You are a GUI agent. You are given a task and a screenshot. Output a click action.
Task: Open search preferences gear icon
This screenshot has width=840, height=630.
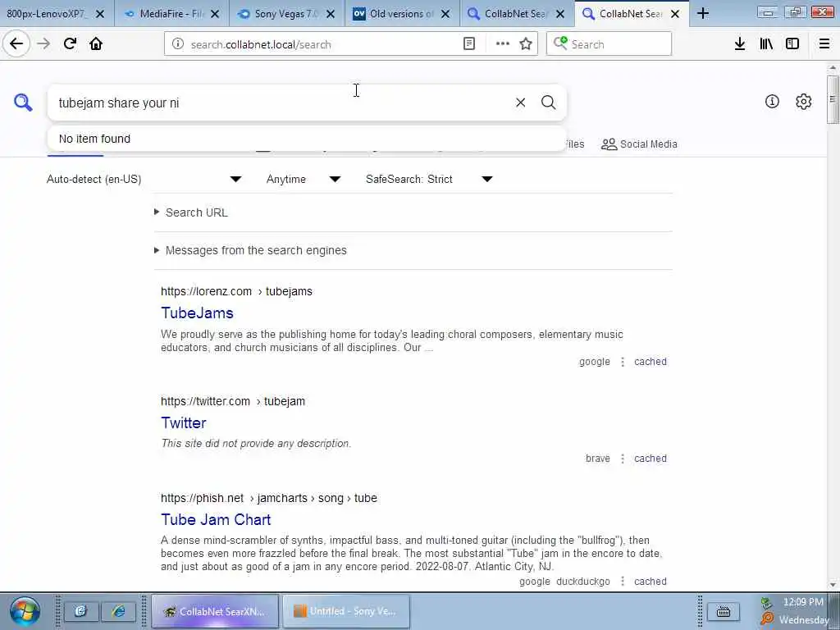(x=803, y=101)
